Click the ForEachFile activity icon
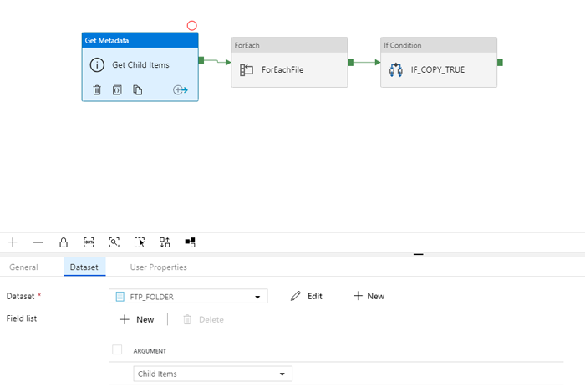Screen dimensions: 585x392 tap(247, 69)
